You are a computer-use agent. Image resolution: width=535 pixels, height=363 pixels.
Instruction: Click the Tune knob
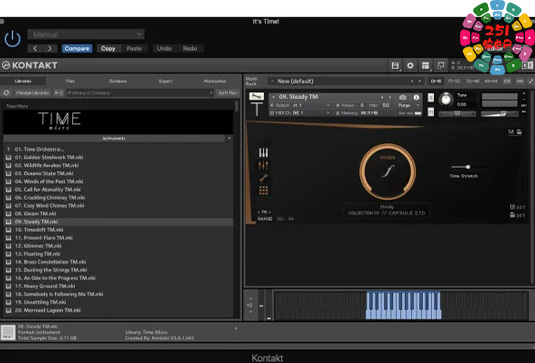click(446, 100)
